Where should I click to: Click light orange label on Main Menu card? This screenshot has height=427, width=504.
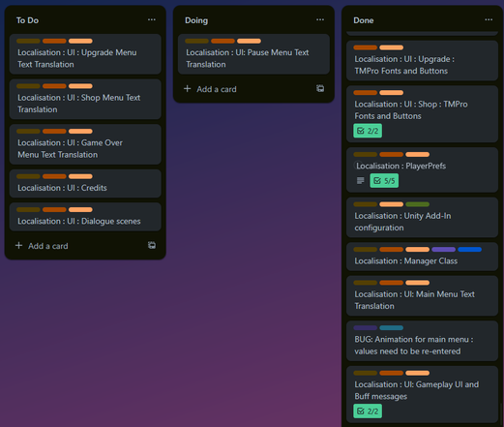(x=417, y=283)
